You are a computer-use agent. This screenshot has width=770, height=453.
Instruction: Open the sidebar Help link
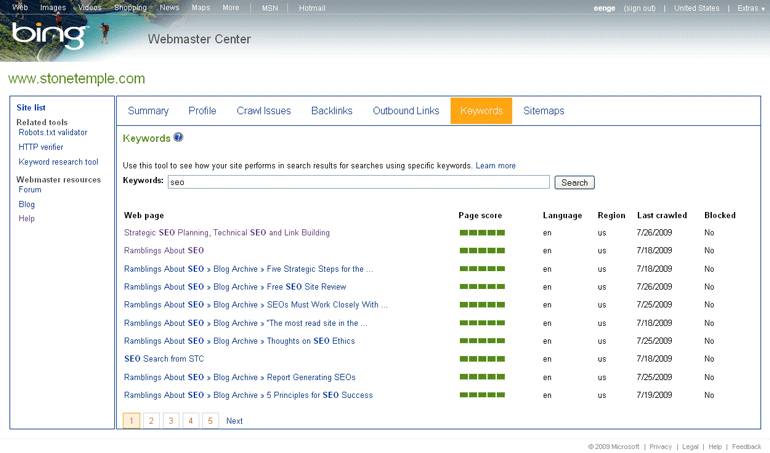click(27, 219)
